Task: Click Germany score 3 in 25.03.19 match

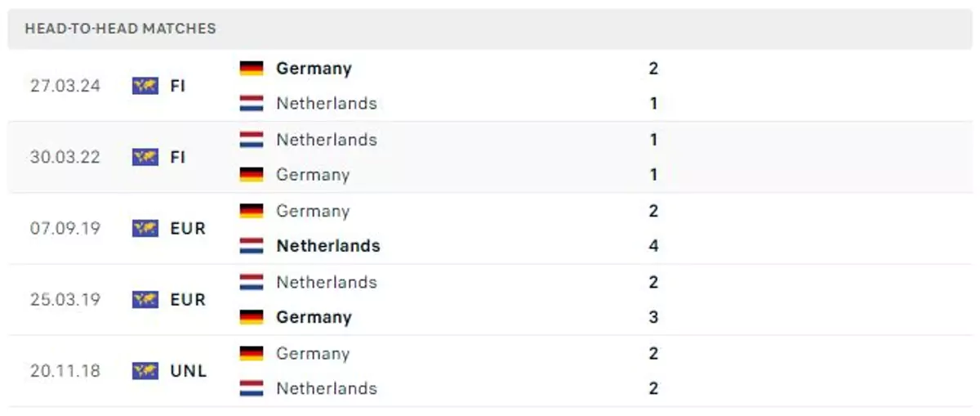Action: [x=653, y=317]
